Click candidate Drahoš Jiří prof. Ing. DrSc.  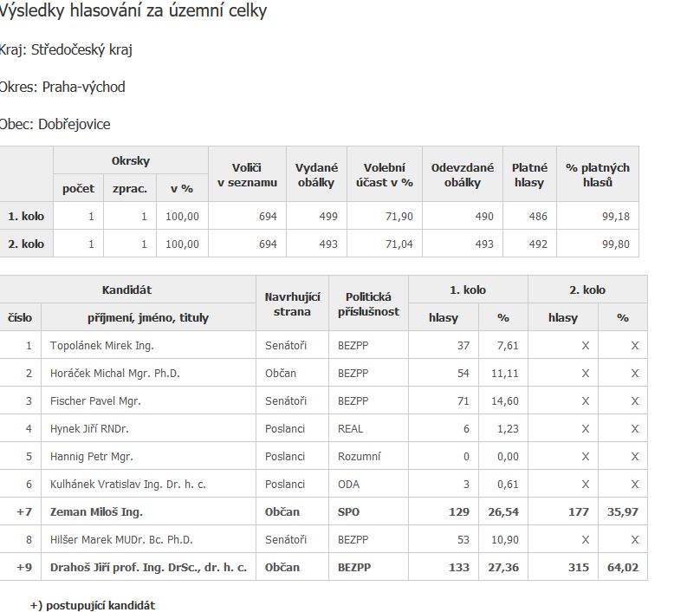(148, 568)
